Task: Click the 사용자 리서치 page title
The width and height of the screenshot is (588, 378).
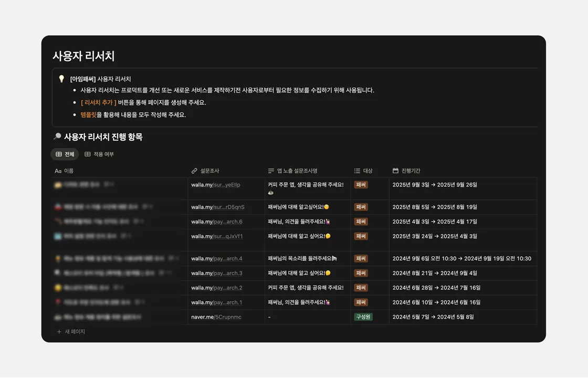Action: click(x=83, y=56)
